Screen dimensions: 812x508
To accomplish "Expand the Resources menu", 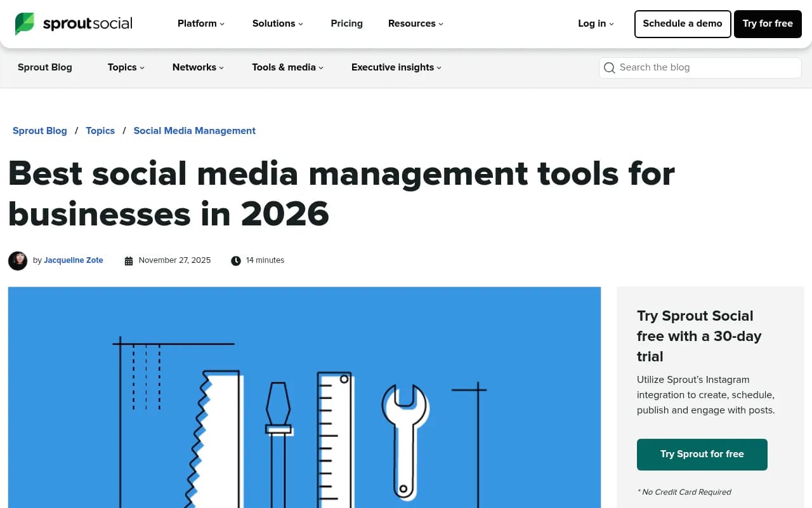I will pyautogui.click(x=416, y=23).
